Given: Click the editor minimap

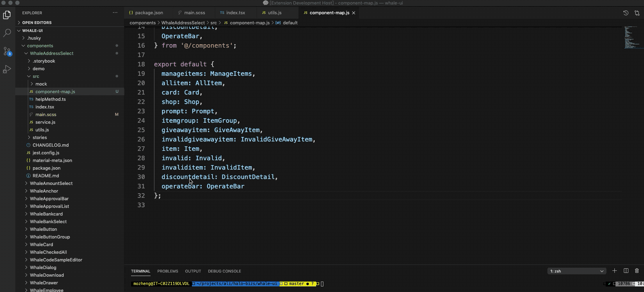Looking at the screenshot, I should pos(632,38).
